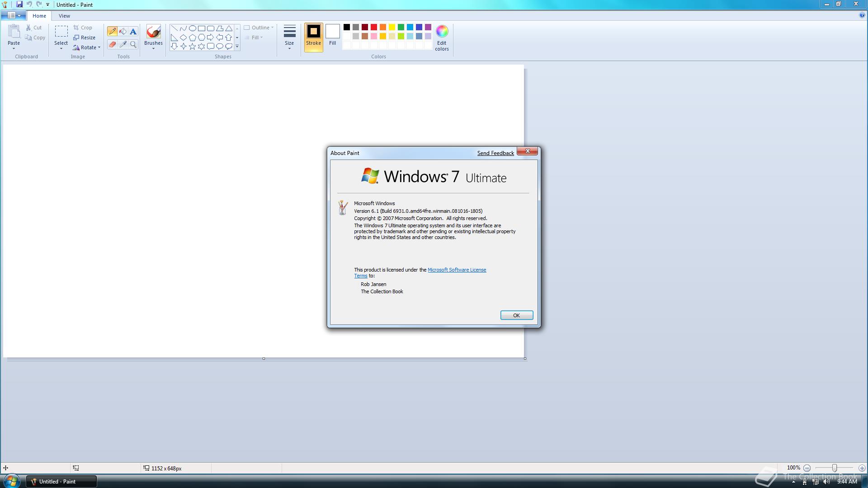Open Customize Quick Access Toolbar arrow
The image size is (868, 488).
point(47,5)
